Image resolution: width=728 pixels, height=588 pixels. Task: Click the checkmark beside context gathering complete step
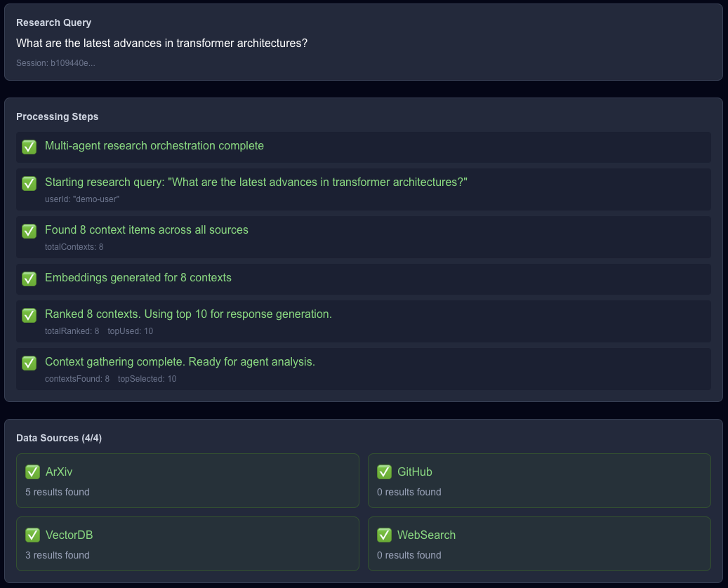(x=29, y=363)
